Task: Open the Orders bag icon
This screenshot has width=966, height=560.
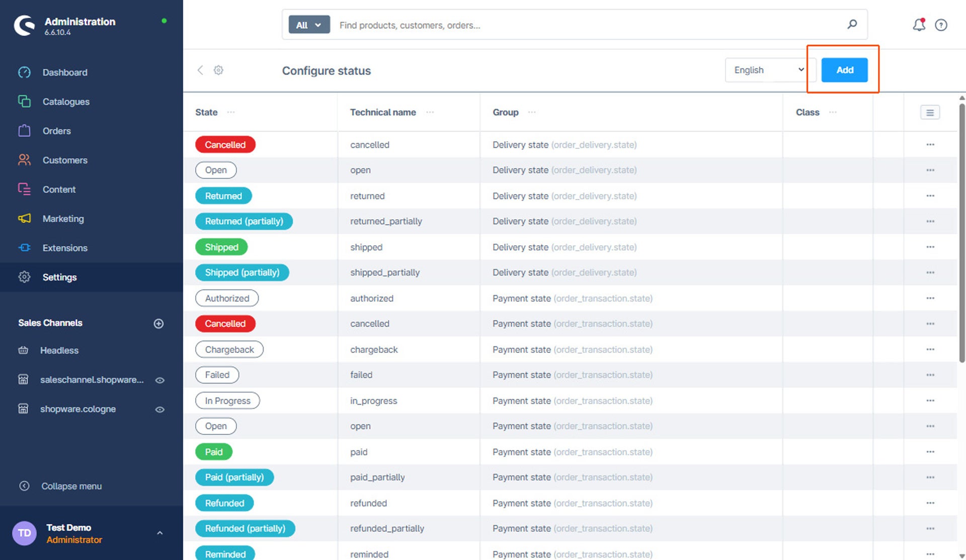Action: (x=24, y=131)
